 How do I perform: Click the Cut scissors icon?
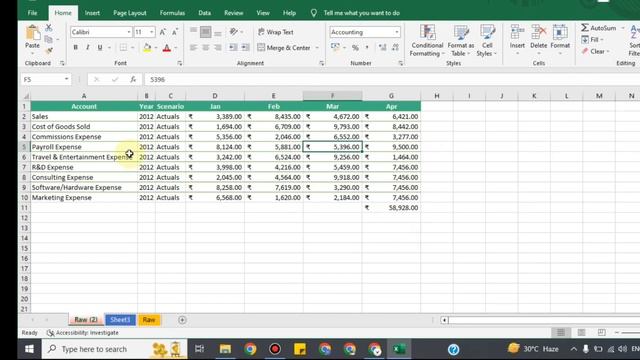click(49, 28)
